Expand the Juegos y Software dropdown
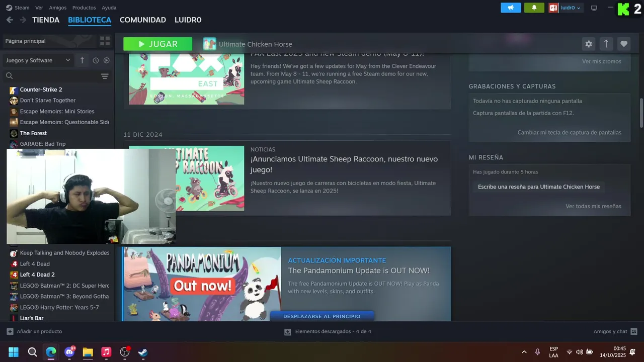This screenshot has width=644, height=362. coord(38,60)
